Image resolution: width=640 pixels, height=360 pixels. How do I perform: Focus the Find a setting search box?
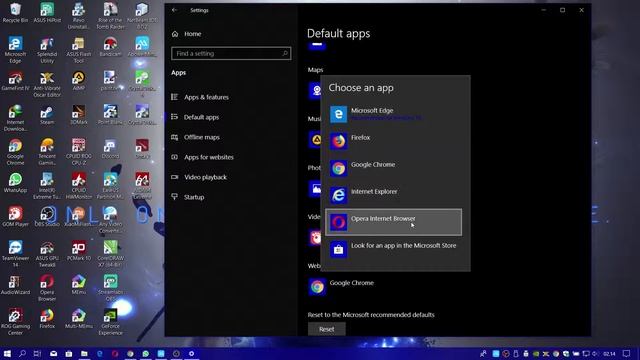coord(231,53)
